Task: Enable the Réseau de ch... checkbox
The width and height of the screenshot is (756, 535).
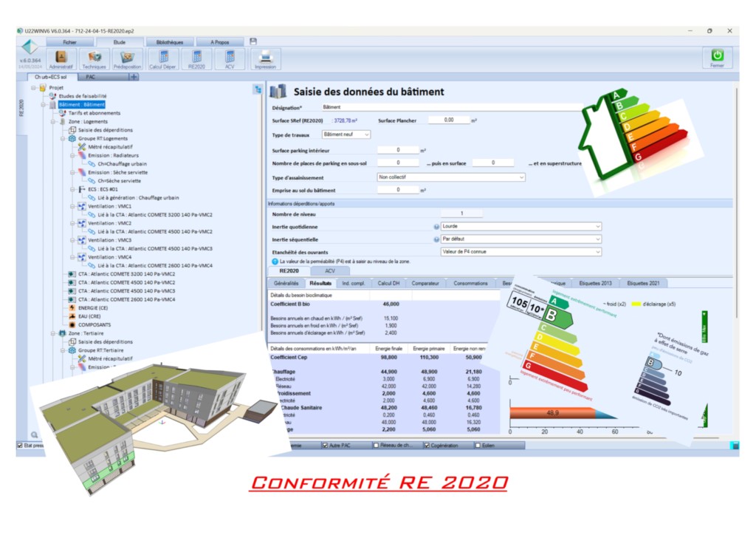Action: click(x=376, y=446)
